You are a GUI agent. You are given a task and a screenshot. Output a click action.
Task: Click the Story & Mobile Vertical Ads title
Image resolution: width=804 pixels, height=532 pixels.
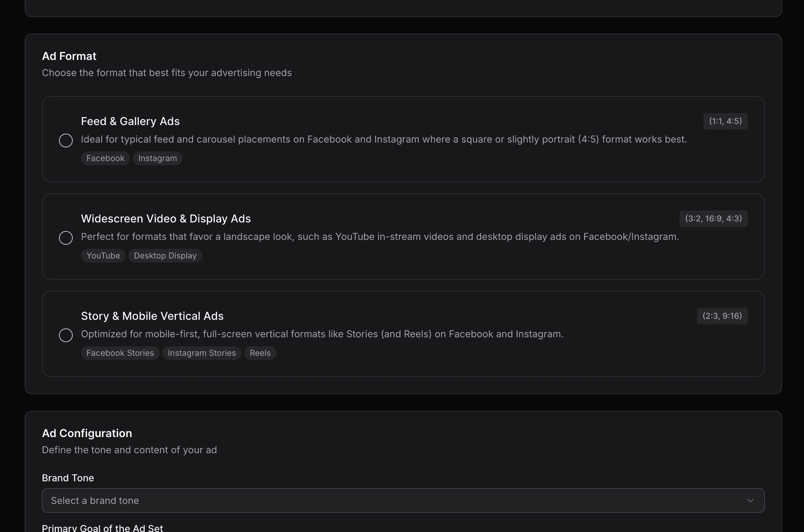tap(152, 316)
